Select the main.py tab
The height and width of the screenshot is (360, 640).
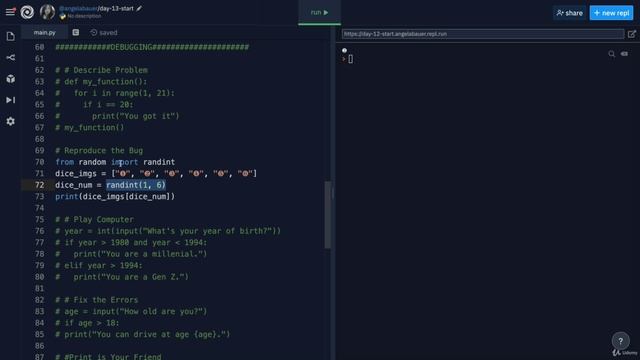point(44,32)
